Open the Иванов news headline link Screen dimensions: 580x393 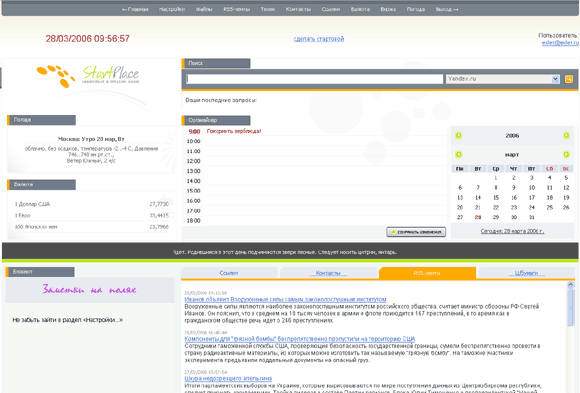[x=285, y=299]
